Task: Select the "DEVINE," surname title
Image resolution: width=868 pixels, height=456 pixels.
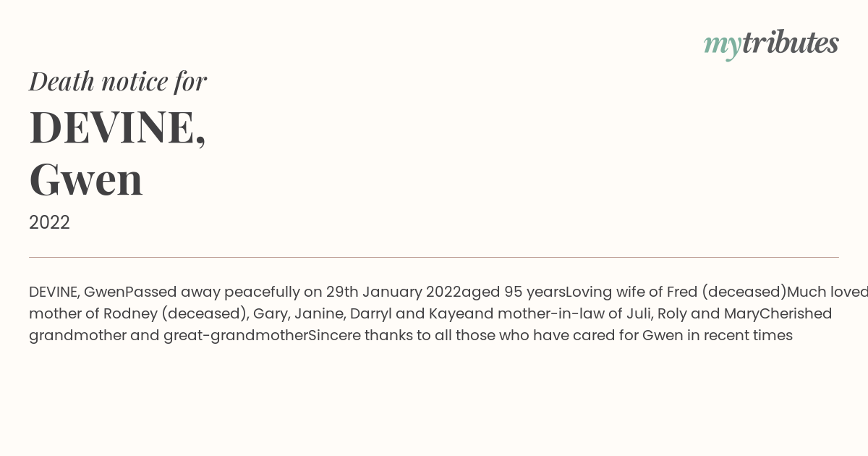Action: coord(118,127)
